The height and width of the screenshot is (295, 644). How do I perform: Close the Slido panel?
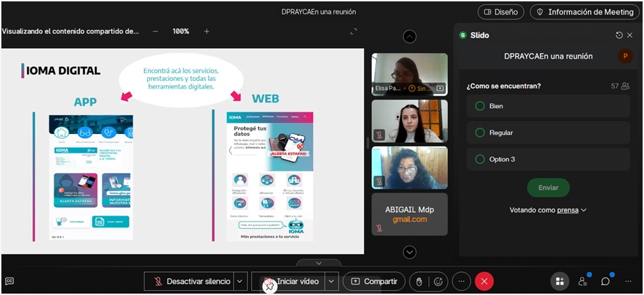point(629,36)
